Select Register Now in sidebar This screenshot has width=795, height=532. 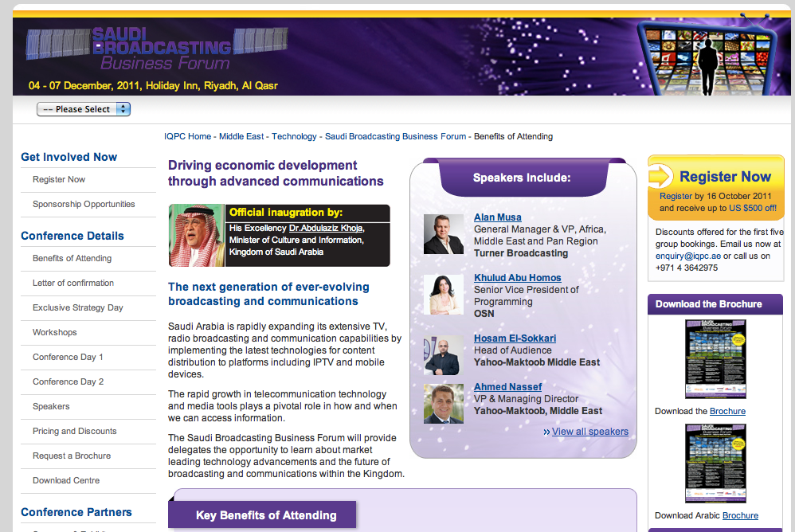pos(59,179)
